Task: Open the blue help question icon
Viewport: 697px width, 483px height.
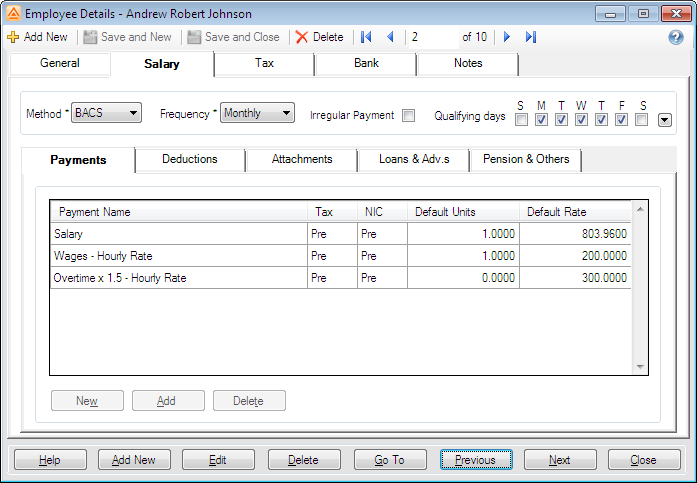Action: [676, 37]
